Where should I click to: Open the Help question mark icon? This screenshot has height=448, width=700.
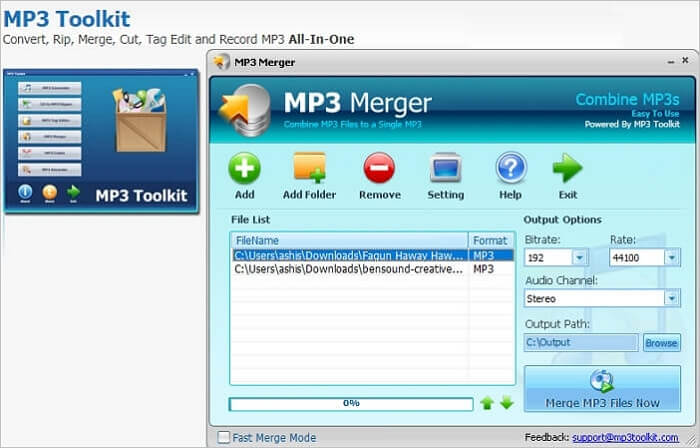click(511, 168)
